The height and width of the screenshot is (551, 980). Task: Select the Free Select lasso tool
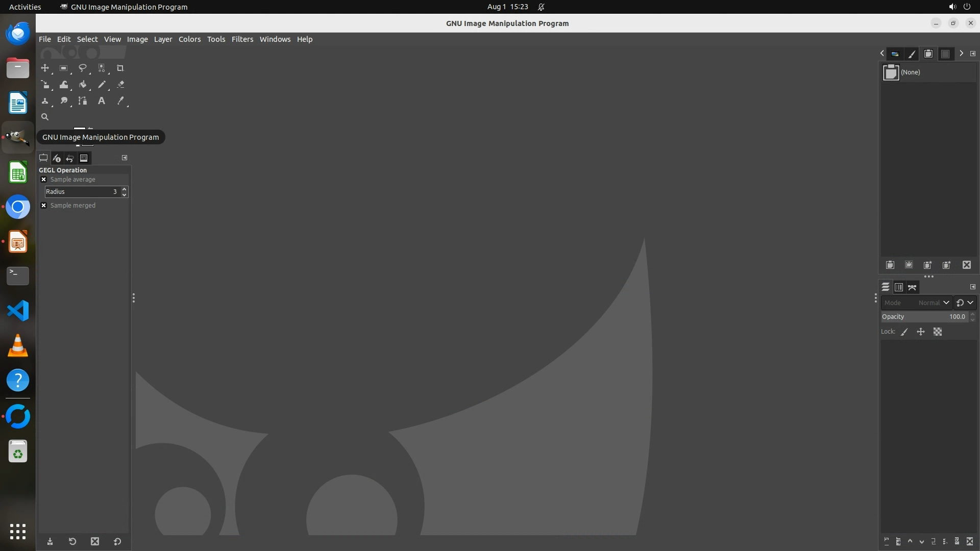[x=82, y=68]
